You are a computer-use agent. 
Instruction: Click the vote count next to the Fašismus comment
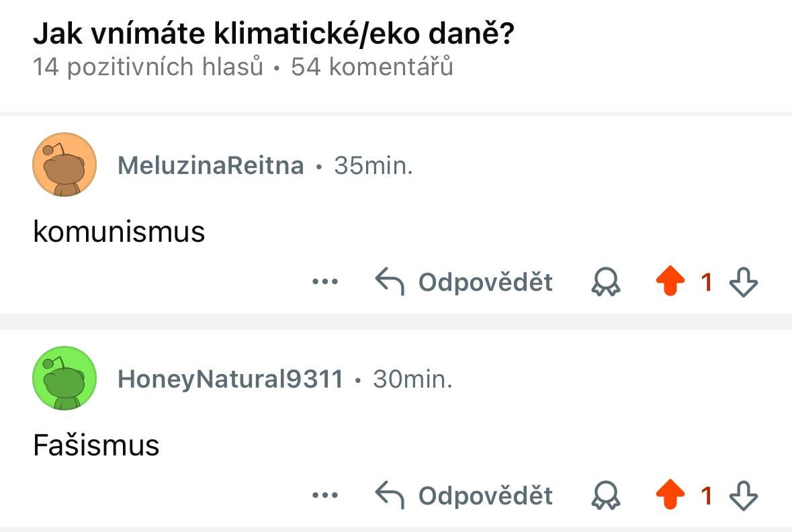pos(707,495)
